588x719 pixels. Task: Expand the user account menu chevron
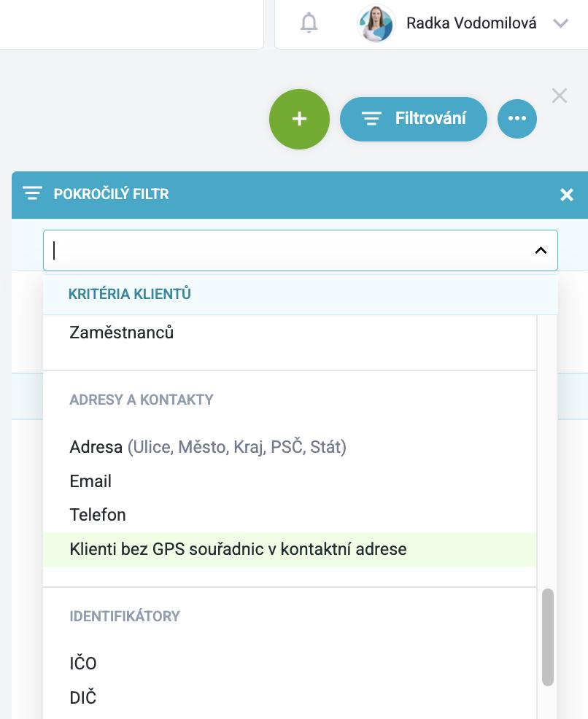tap(560, 23)
